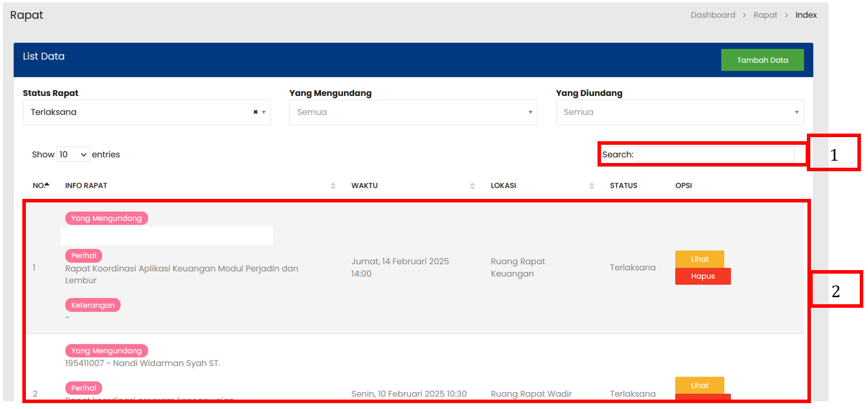Image resolution: width=868 pixels, height=409 pixels.
Task: Clear the Terlaksana status selection (x icon)
Action: [255, 112]
